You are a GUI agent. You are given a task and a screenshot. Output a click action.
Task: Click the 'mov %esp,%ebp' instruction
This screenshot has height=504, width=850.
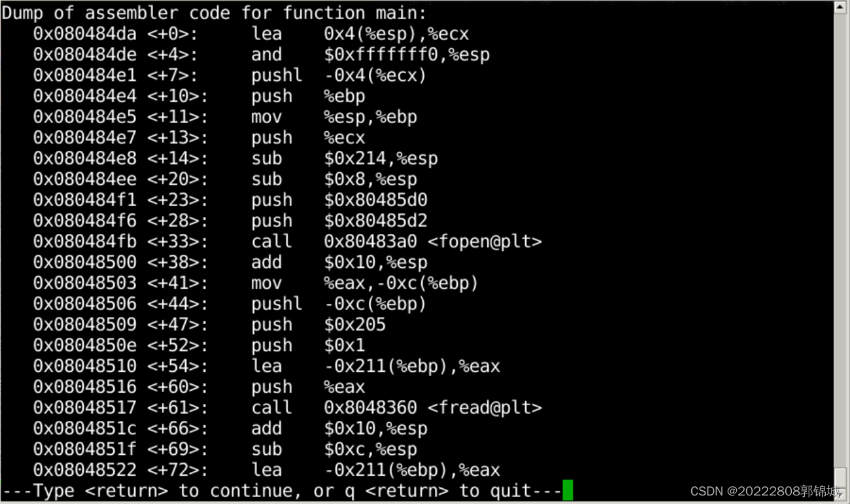pos(333,117)
